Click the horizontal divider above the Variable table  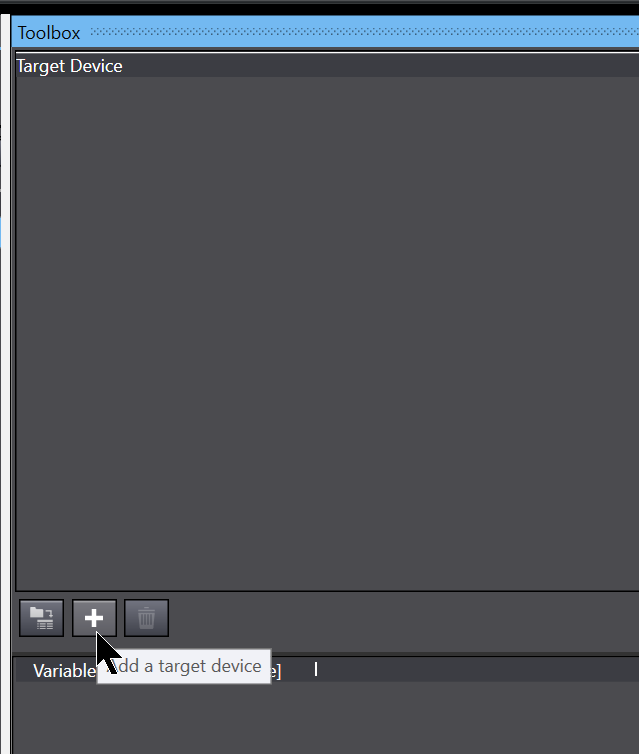(x=327, y=654)
